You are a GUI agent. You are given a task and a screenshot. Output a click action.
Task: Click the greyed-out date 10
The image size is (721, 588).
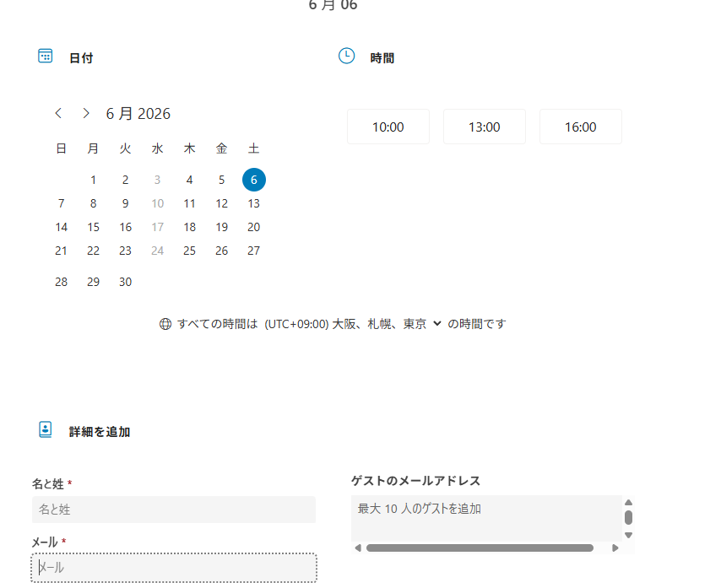click(x=157, y=203)
